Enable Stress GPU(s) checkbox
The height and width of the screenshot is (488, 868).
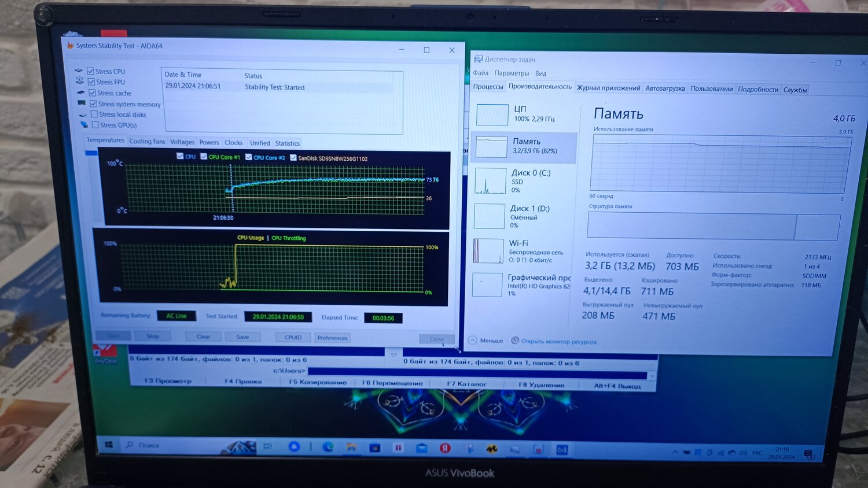[x=95, y=124]
